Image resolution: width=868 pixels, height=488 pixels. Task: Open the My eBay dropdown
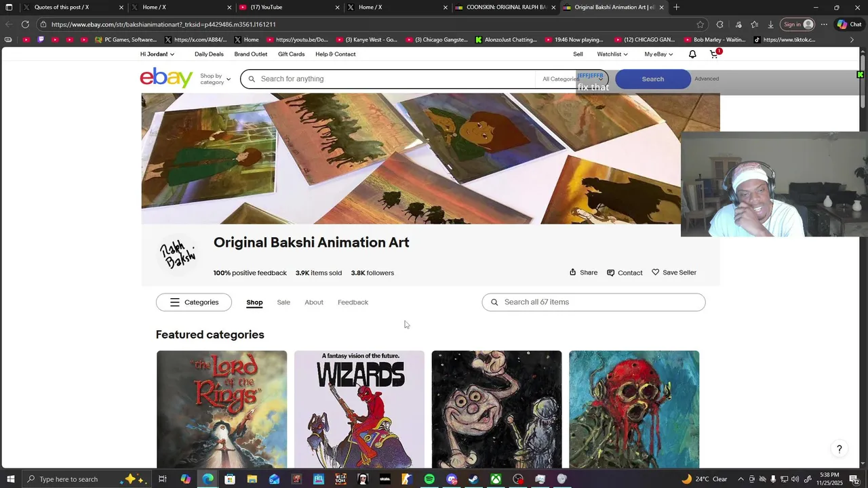pyautogui.click(x=658, y=54)
